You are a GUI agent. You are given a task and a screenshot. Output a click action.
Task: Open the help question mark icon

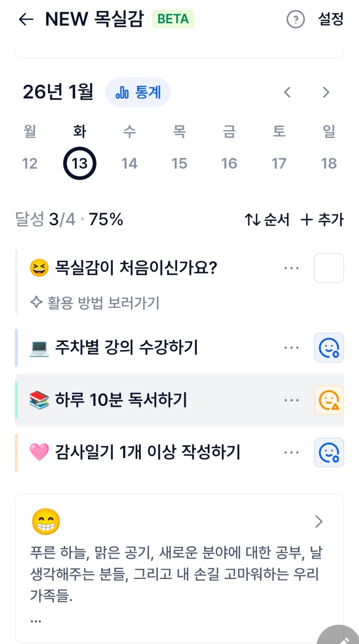[x=295, y=19]
